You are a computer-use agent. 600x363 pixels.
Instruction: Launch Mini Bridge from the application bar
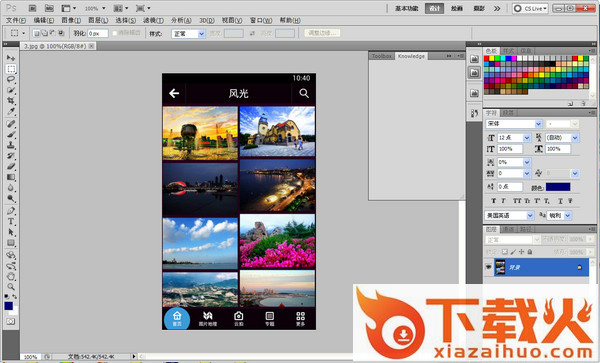click(49, 8)
